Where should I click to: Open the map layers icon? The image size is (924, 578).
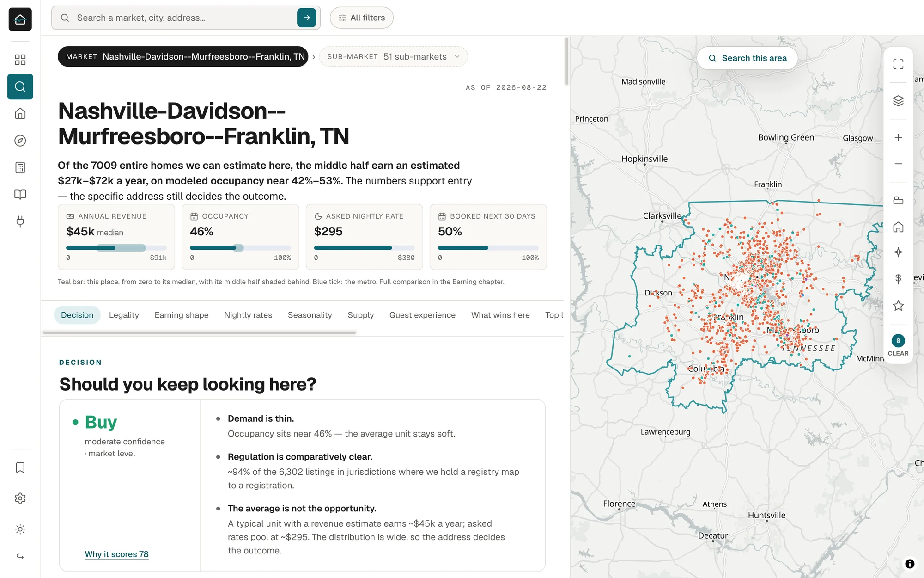coord(898,101)
